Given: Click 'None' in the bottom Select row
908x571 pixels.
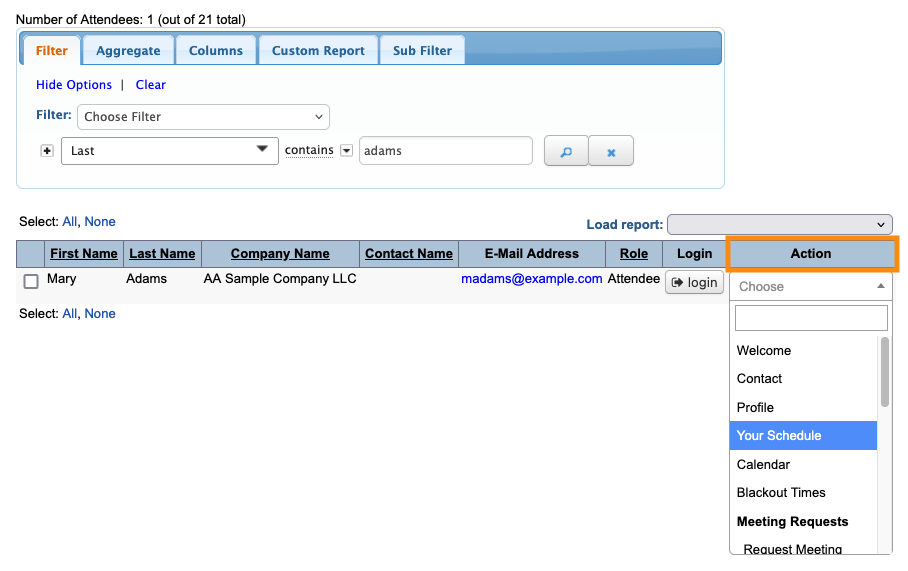Looking at the screenshot, I should tap(100, 313).
